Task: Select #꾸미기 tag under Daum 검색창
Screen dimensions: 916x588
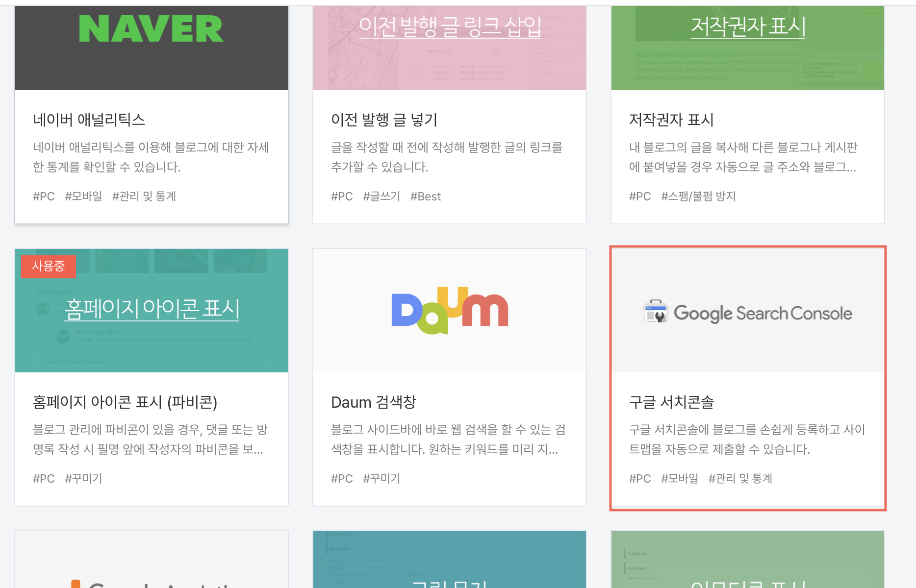Action: pos(382,479)
